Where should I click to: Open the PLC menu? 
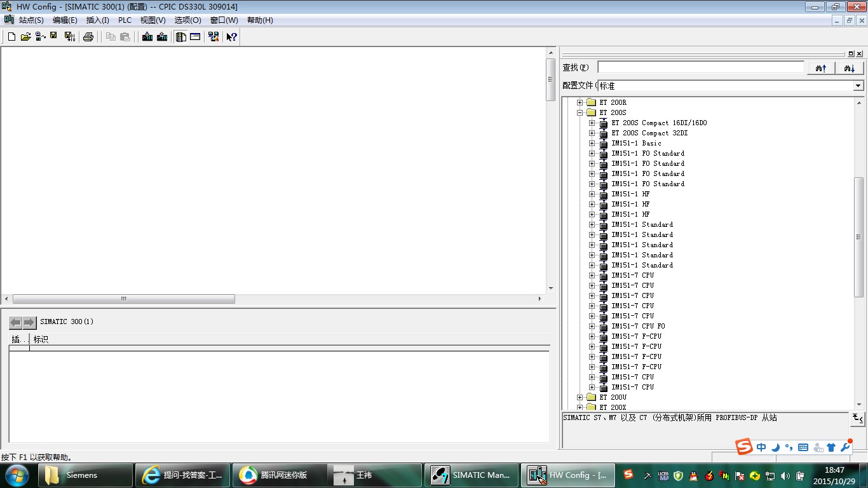(x=125, y=20)
